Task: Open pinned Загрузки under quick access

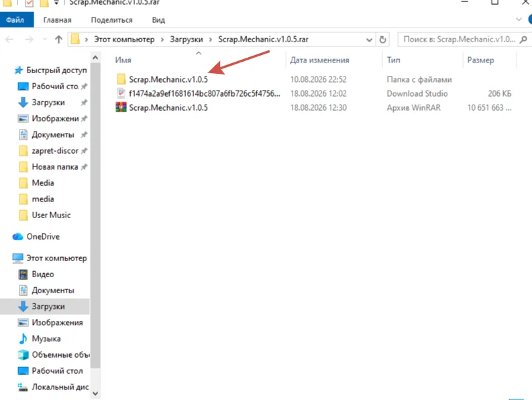Action: click(48, 103)
